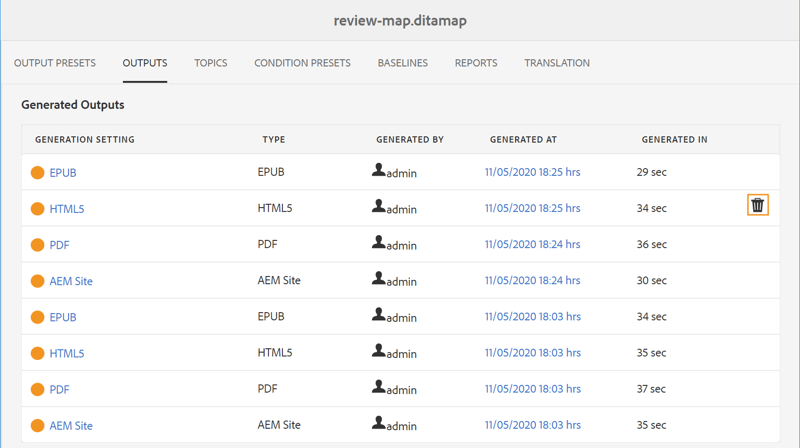The width and height of the screenshot is (800, 448).
Task: Go to Condition Presets tab
Action: click(x=303, y=63)
